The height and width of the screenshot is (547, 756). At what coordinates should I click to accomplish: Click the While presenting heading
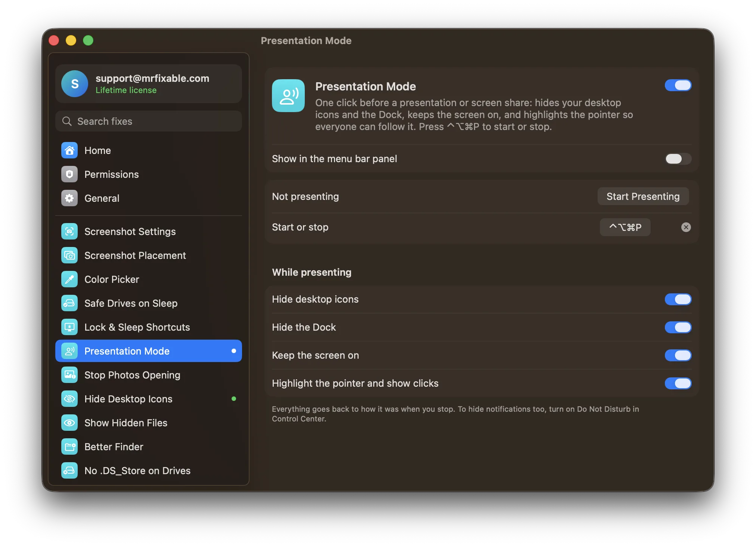[x=312, y=272]
